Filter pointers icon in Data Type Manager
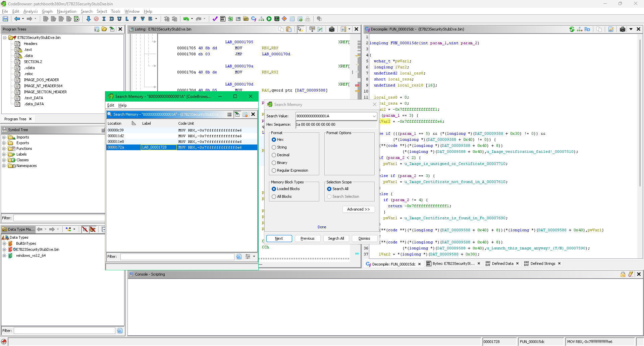The height and width of the screenshot is (346, 644). pyautogui.click(x=93, y=229)
